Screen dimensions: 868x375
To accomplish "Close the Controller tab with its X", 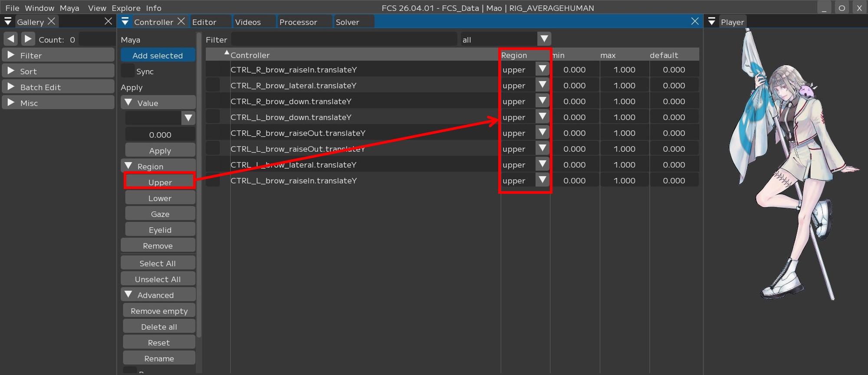I will [181, 21].
